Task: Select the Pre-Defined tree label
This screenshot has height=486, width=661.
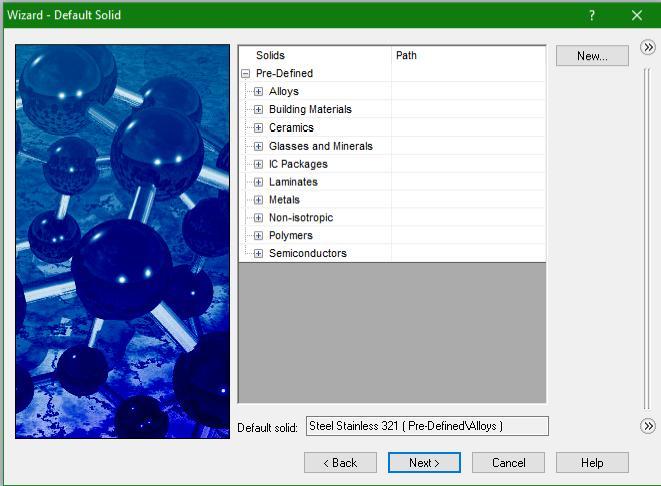Action: tap(284, 73)
